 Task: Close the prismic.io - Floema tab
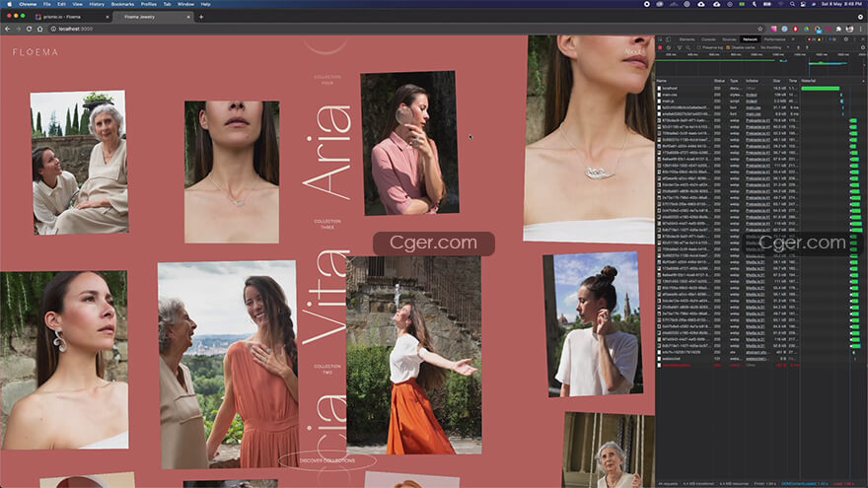point(107,17)
